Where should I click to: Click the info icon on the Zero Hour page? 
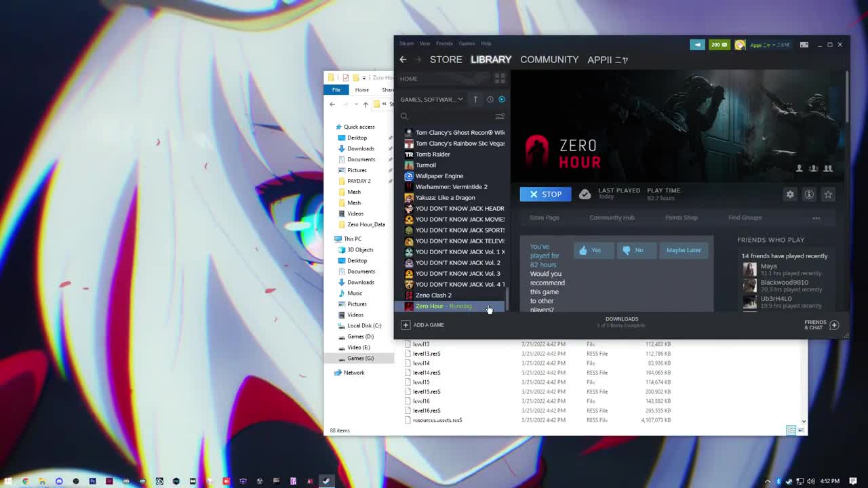coord(809,194)
